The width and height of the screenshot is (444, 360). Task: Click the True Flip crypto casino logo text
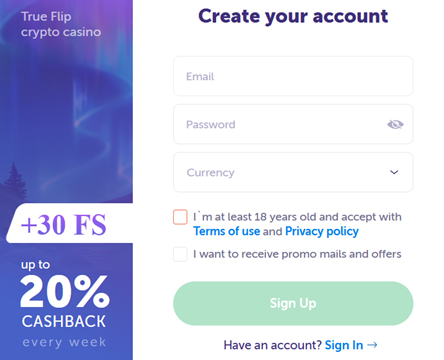click(x=61, y=24)
